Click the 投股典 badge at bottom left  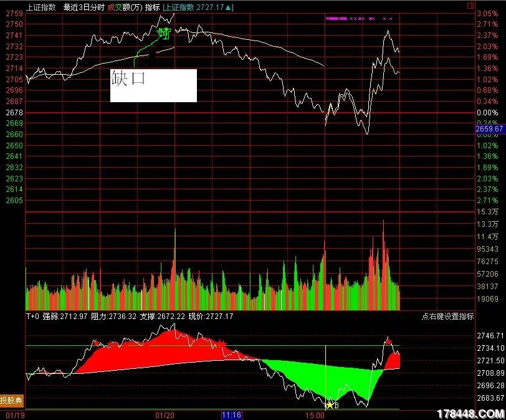click(x=12, y=400)
